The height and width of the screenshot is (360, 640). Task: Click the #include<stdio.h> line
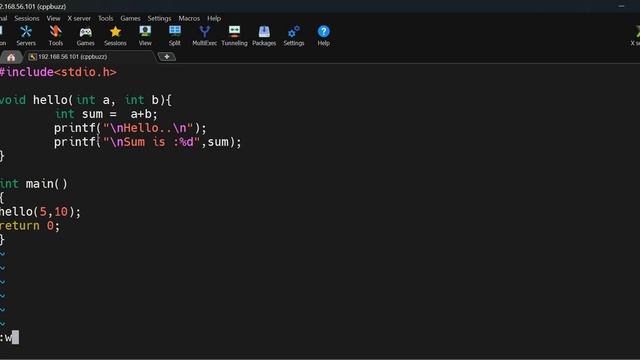tap(58, 72)
